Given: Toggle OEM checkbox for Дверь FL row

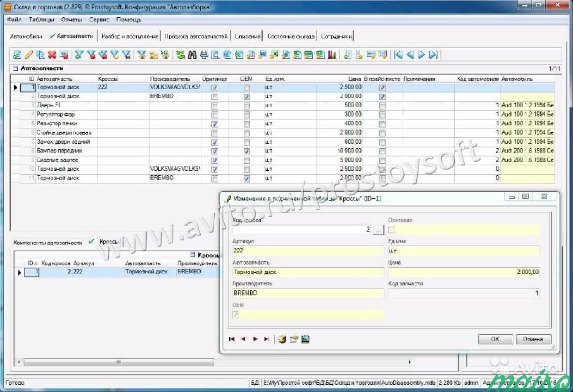Looking at the screenshot, I should (x=247, y=106).
